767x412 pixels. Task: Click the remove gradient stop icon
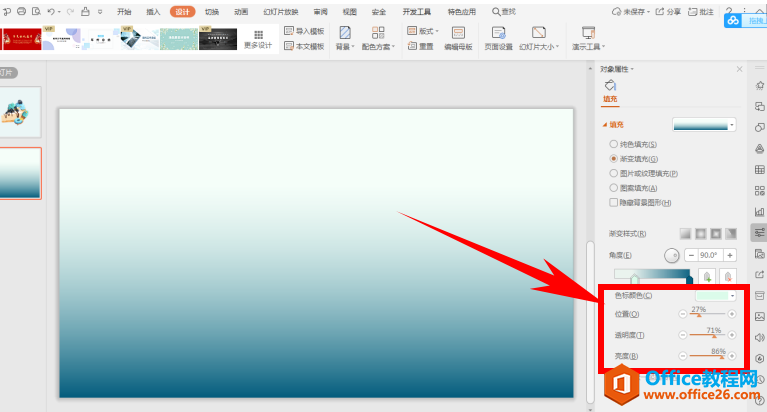point(728,277)
